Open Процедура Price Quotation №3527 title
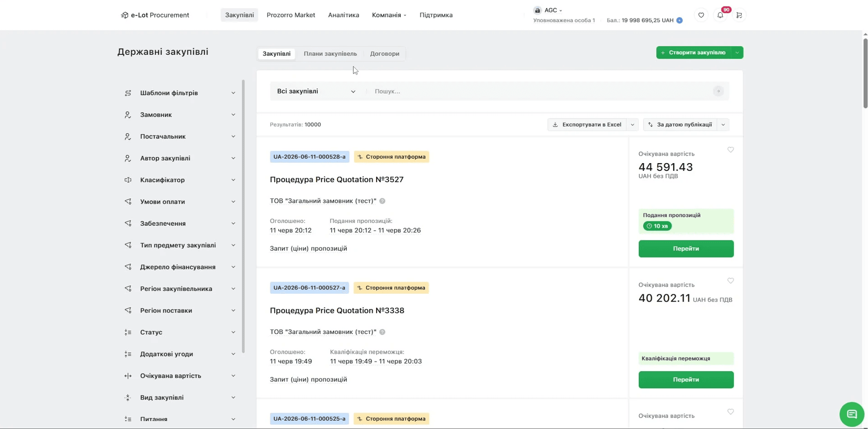The image size is (868, 429). (337, 180)
